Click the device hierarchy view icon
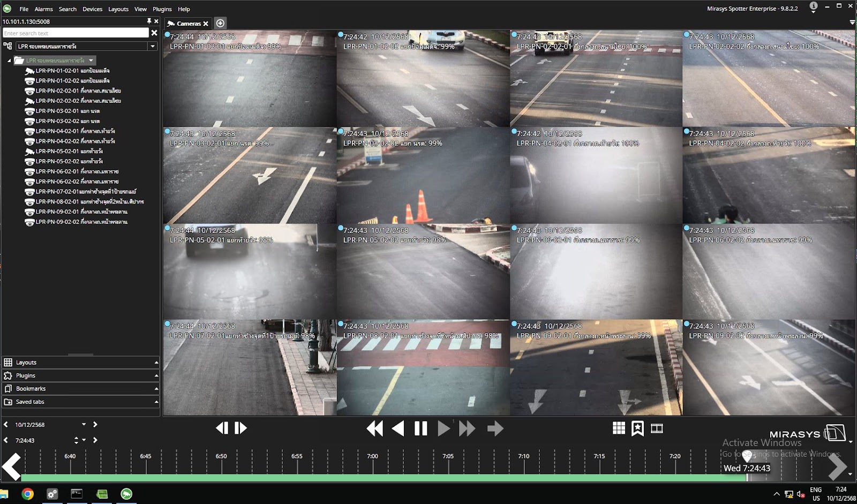The height and width of the screenshot is (504, 857). point(7,47)
